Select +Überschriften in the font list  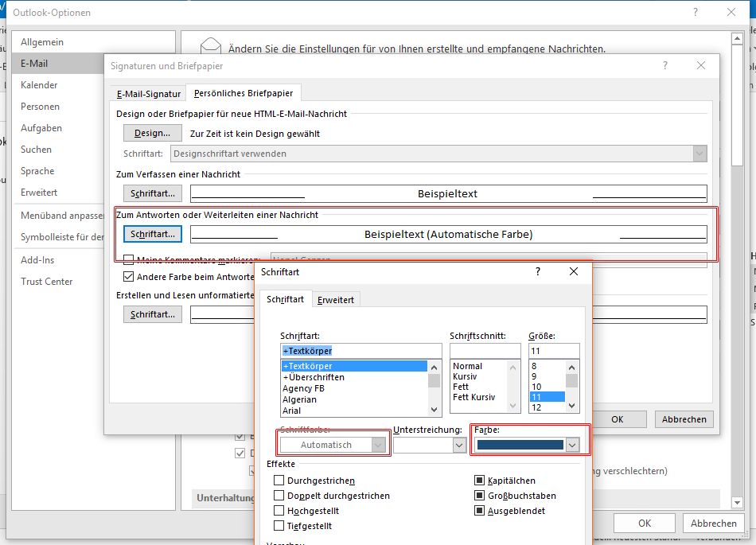pos(354,377)
